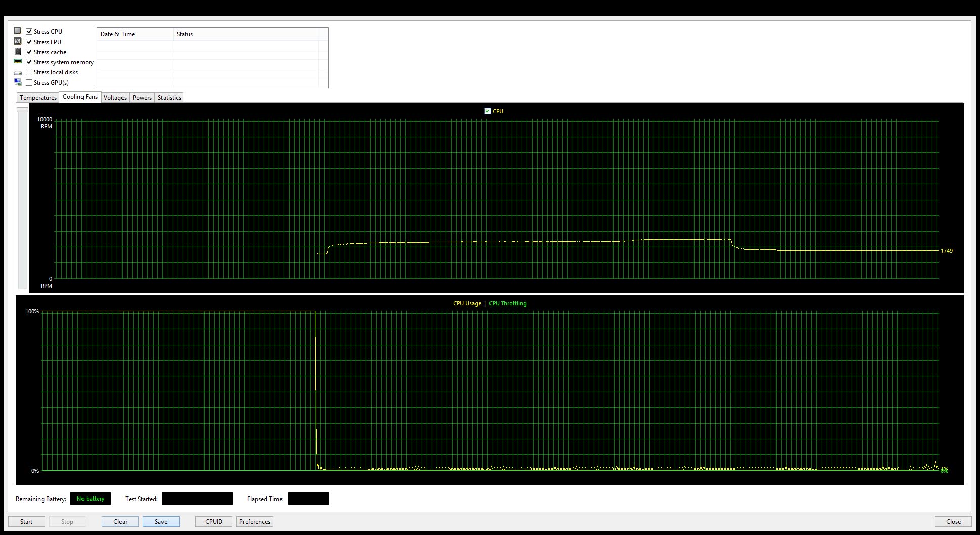Open the Voltages tab
980x535 pixels.
tap(115, 98)
